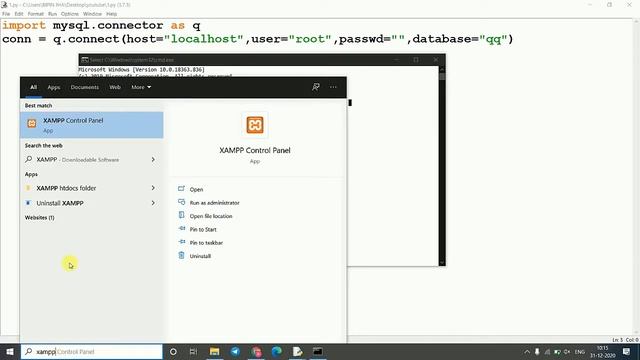Screen dimensions: 640x360
Task: Open search panel options ellipsis menu
Action: [x=333, y=87]
